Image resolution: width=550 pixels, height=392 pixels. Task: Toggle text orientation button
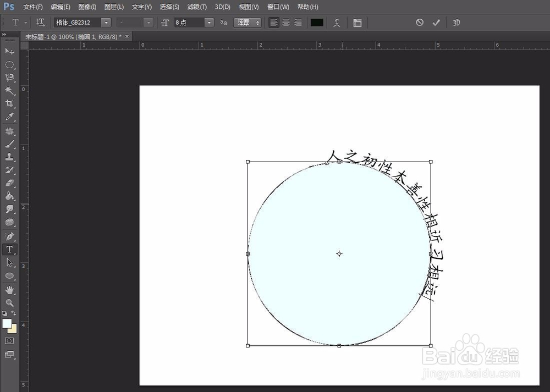click(41, 23)
